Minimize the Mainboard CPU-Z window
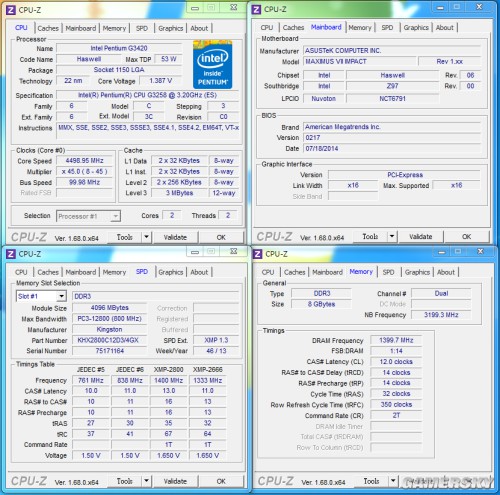Screen dimensions: 500x495 tap(440, 8)
